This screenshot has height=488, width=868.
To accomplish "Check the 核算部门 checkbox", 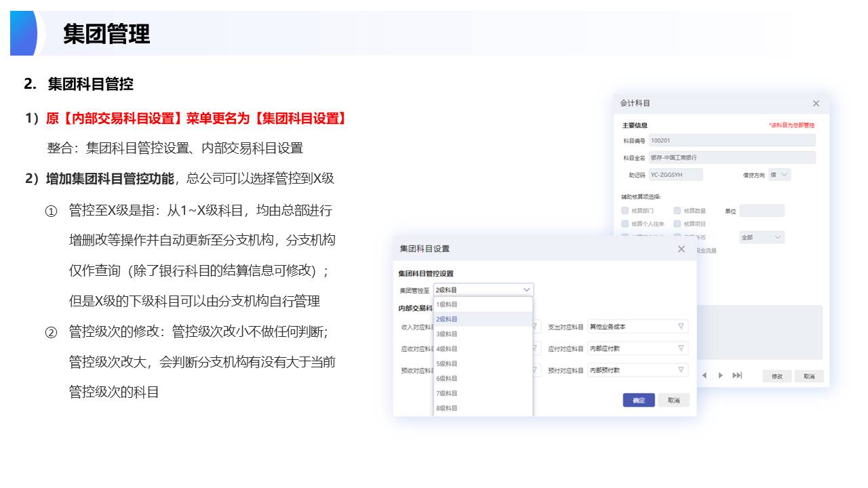I will [x=625, y=211].
